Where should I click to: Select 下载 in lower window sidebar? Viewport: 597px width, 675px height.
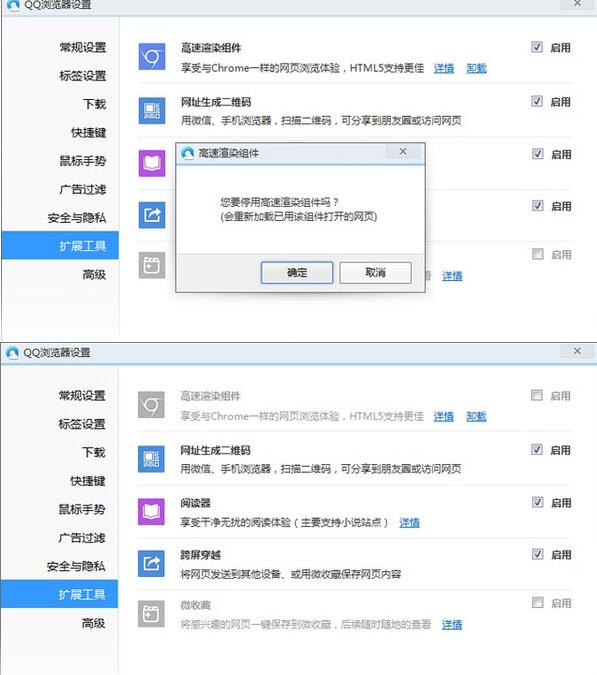tap(93, 452)
